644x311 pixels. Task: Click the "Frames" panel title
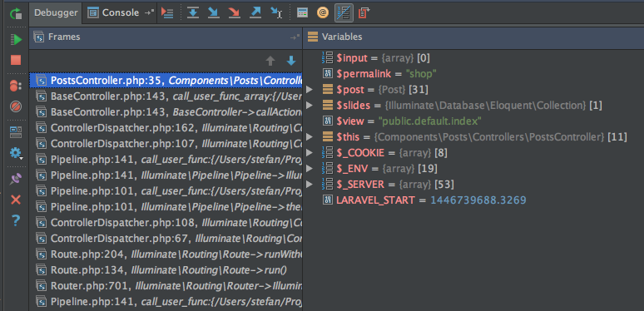coord(64,37)
